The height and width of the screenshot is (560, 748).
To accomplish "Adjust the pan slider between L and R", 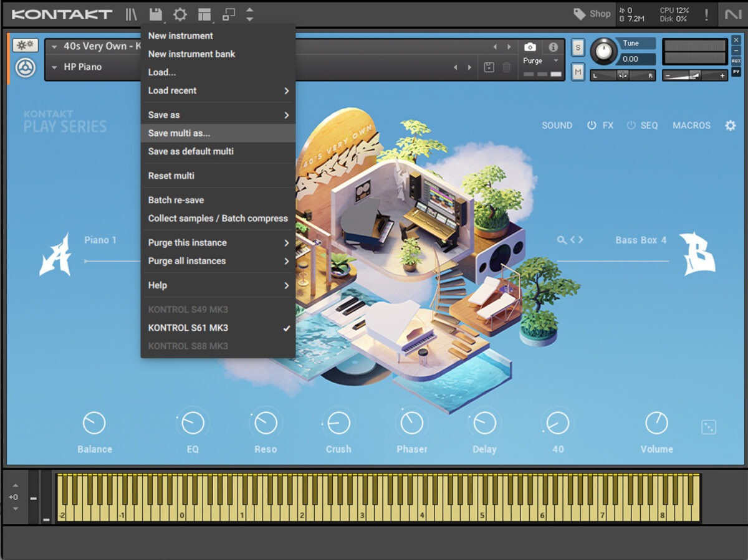I will pos(623,75).
